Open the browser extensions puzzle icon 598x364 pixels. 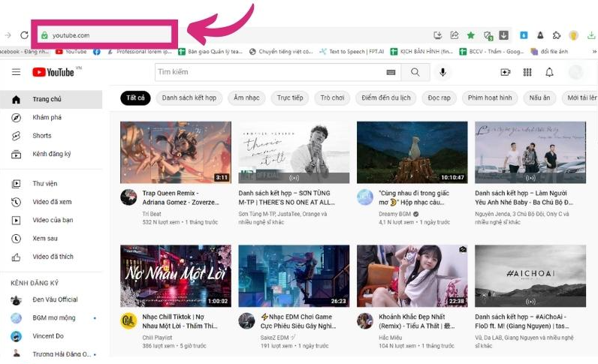click(x=557, y=35)
